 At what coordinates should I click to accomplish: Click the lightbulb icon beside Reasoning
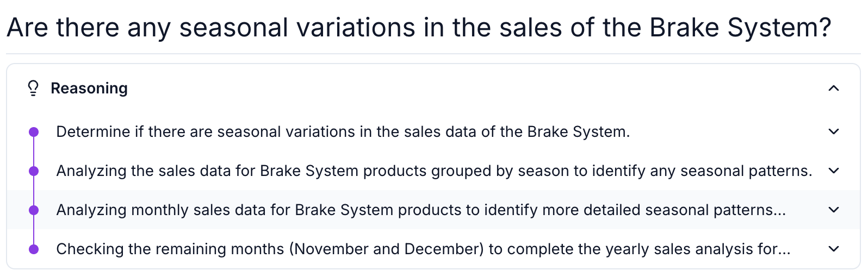[x=33, y=88]
